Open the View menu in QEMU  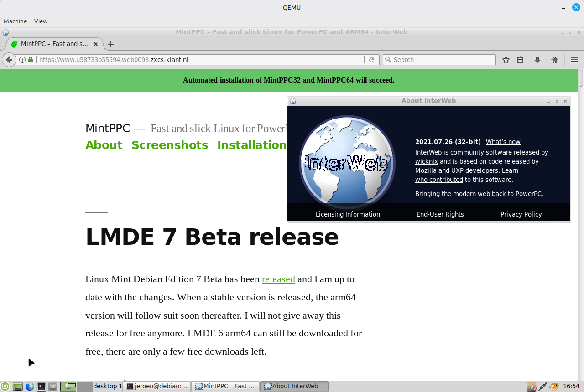click(x=41, y=21)
